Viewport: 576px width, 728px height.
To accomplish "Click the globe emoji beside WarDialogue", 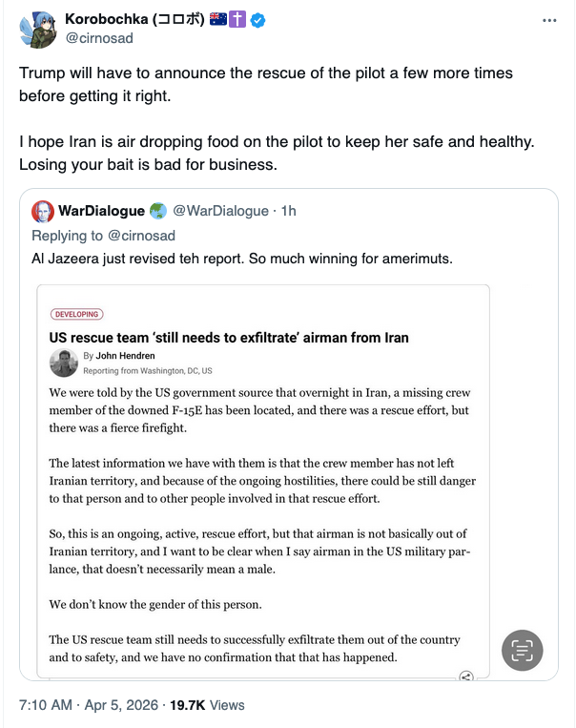I will [158, 211].
